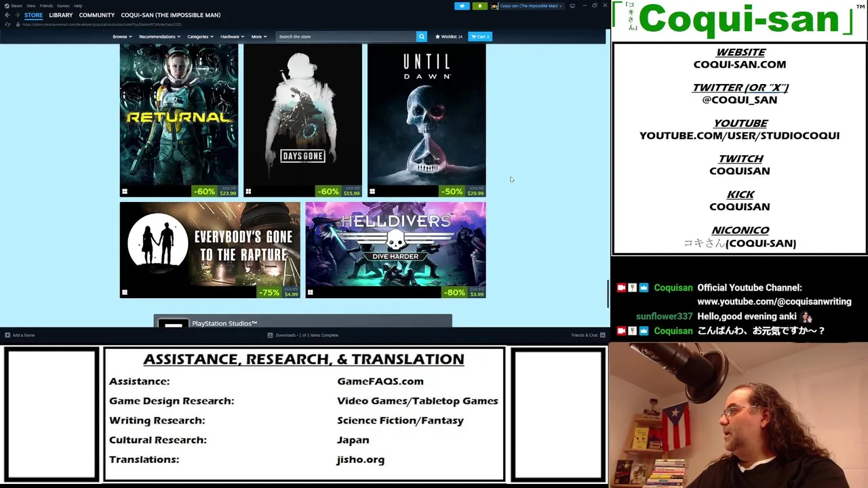868x488 pixels.
Task: Open the Games menu
Action: pyautogui.click(x=63, y=5)
